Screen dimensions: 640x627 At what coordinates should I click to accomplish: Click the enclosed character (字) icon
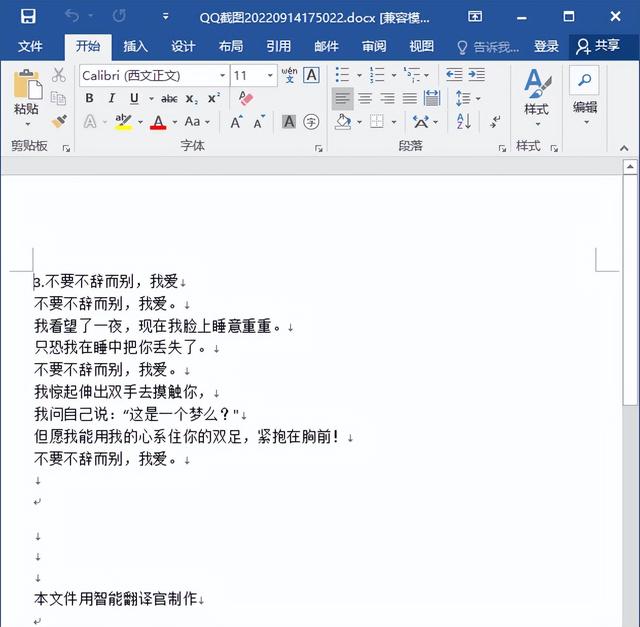[311, 122]
